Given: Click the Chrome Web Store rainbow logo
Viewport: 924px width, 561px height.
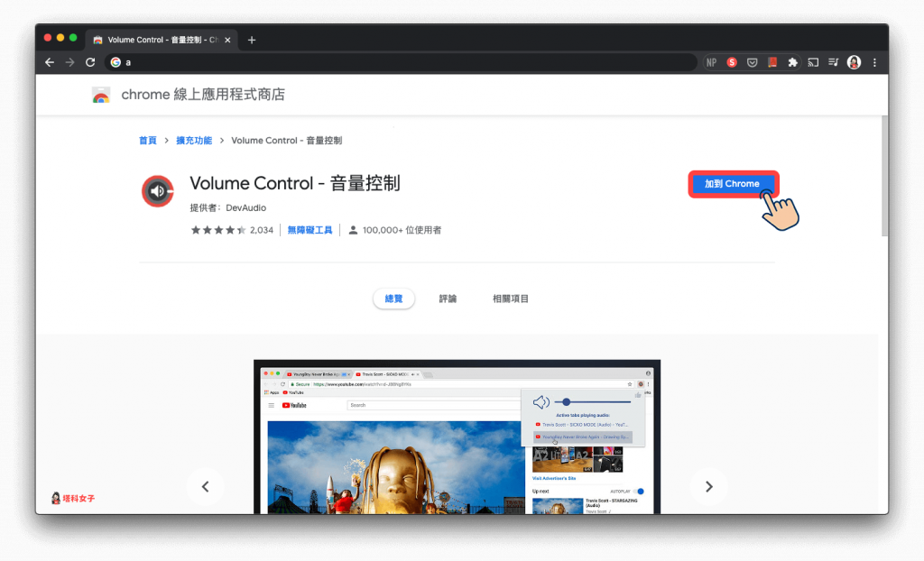Looking at the screenshot, I should (x=101, y=95).
